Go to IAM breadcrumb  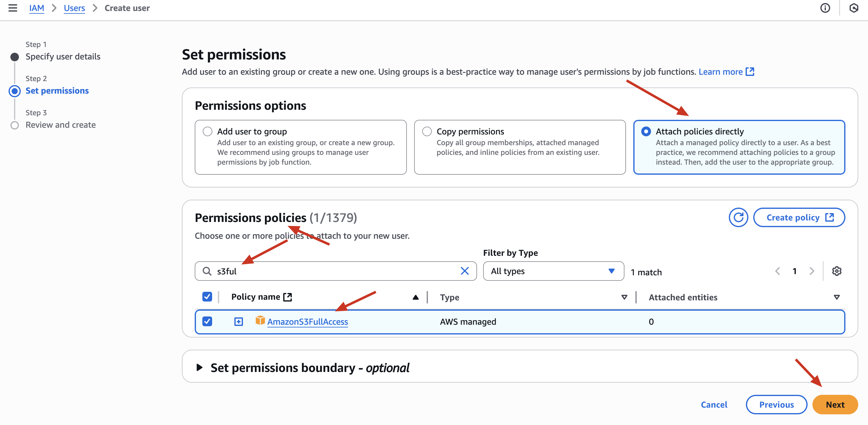pyautogui.click(x=37, y=8)
